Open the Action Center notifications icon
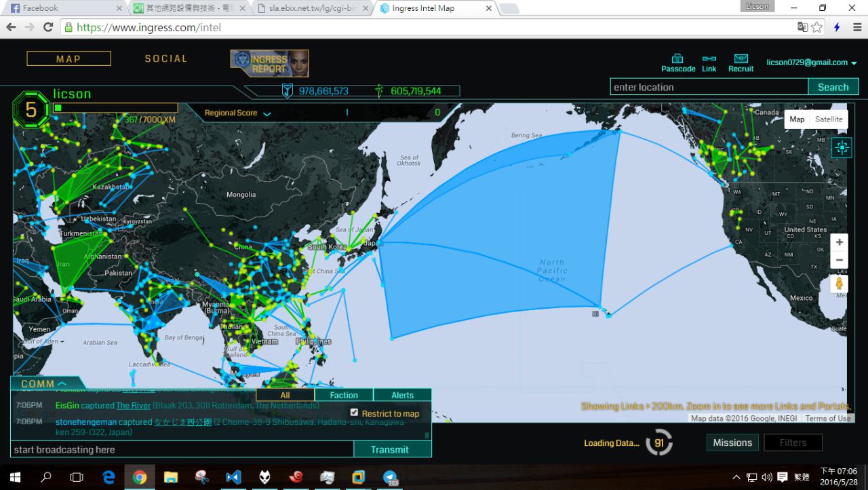868x490 pixels. (x=782, y=477)
